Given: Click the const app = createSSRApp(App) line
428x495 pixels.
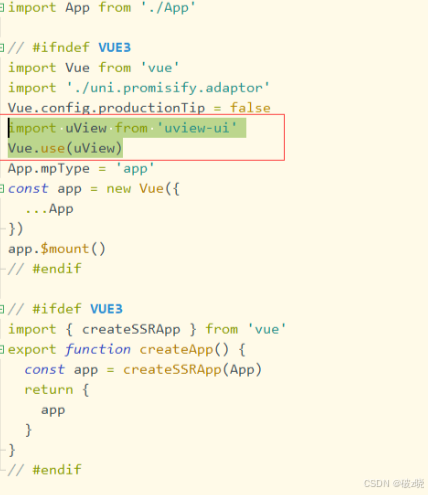Looking at the screenshot, I should tap(143, 369).
